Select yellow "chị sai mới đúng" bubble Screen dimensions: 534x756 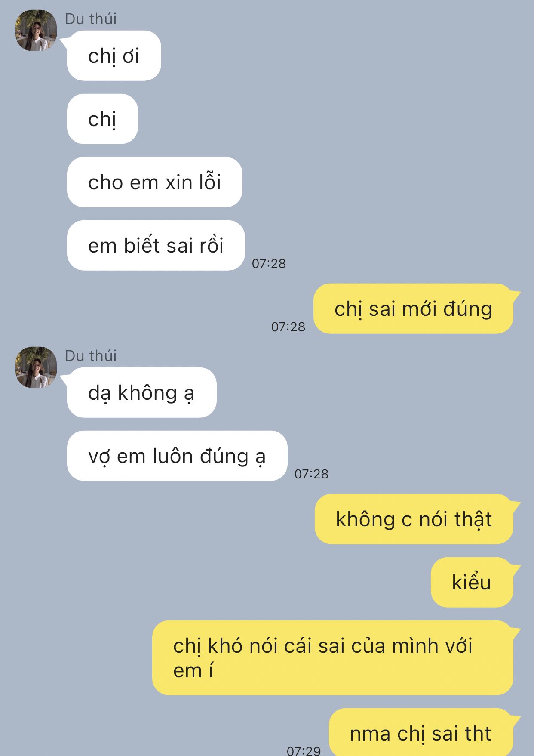tap(414, 309)
